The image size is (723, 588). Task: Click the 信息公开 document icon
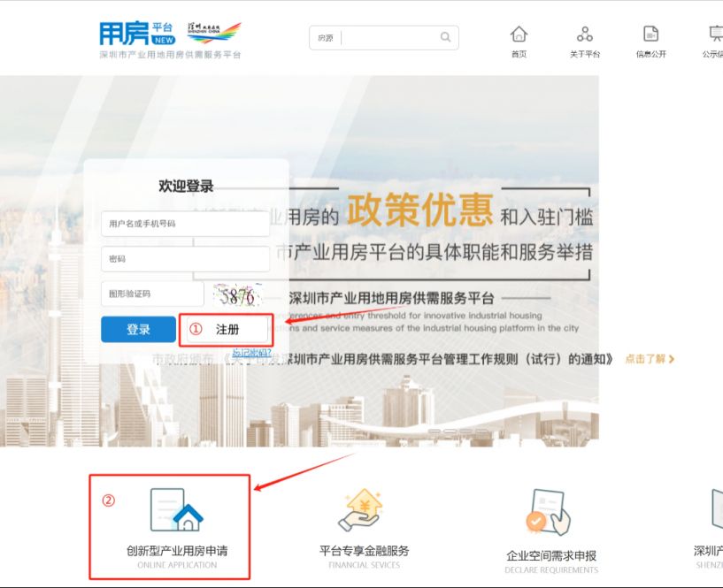(x=650, y=34)
